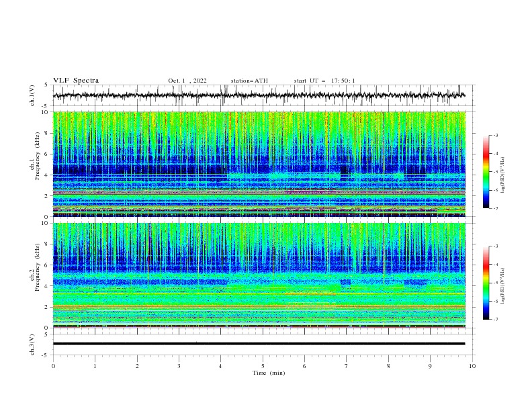Click the ch.2 spectrogram colorbar

(x=486, y=283)
